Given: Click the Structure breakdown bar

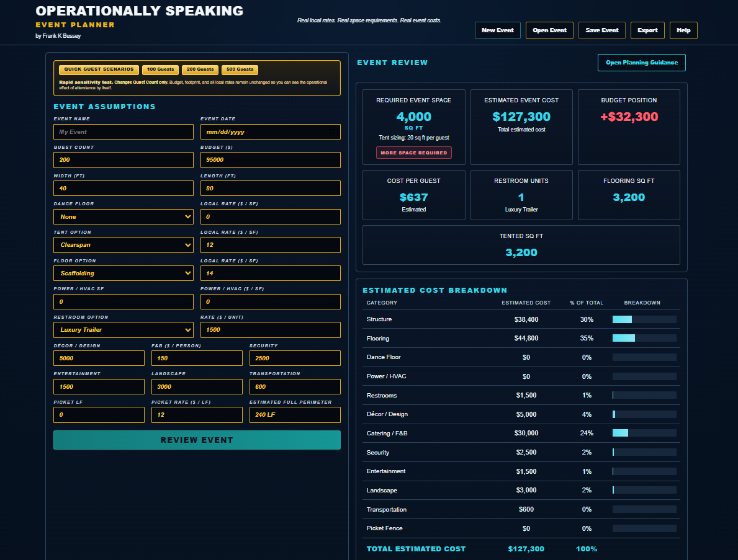Looking at the screenshot, I should pyautogui.click(x=644, y=319).
